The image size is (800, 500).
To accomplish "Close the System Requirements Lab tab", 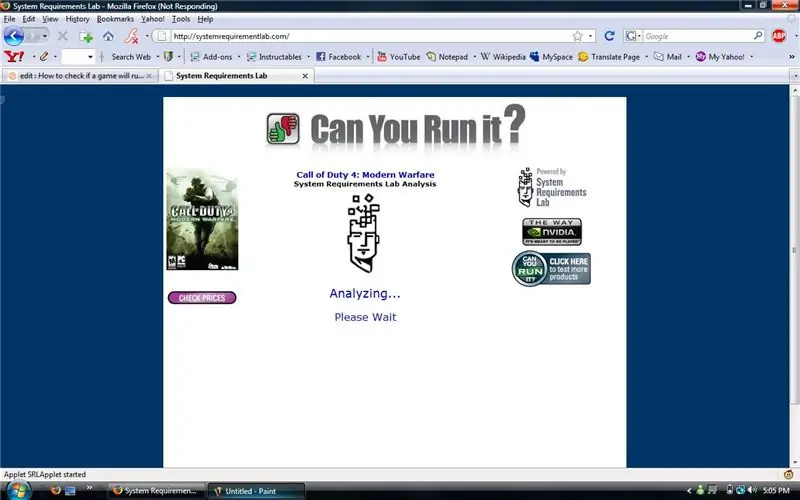I will 305,76.
